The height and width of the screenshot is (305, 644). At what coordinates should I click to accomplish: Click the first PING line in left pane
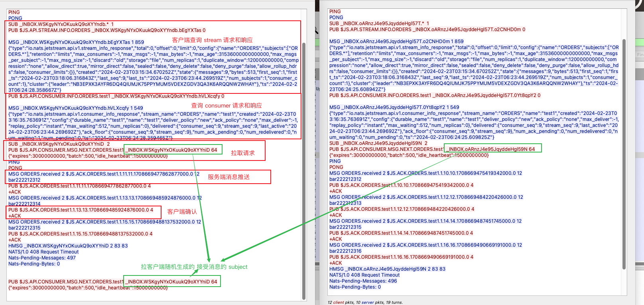tap(14, 12)
